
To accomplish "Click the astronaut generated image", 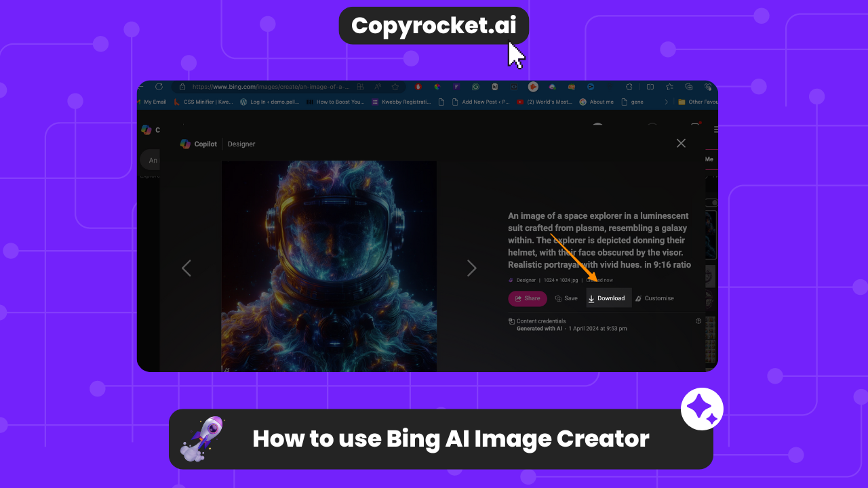I will [x=329, y=266].
